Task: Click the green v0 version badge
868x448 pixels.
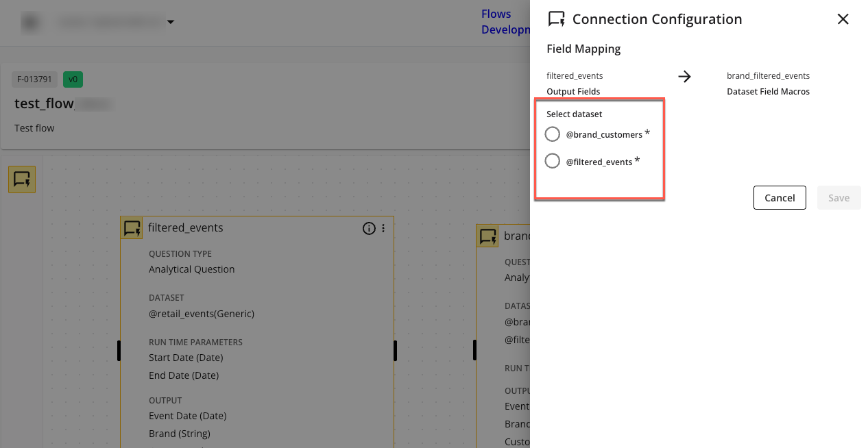Action: 73,79
